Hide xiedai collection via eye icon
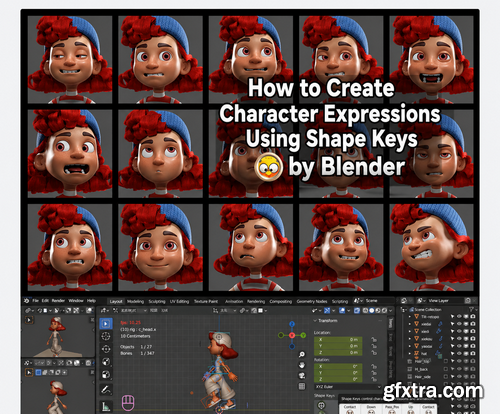 coord(459,324)
